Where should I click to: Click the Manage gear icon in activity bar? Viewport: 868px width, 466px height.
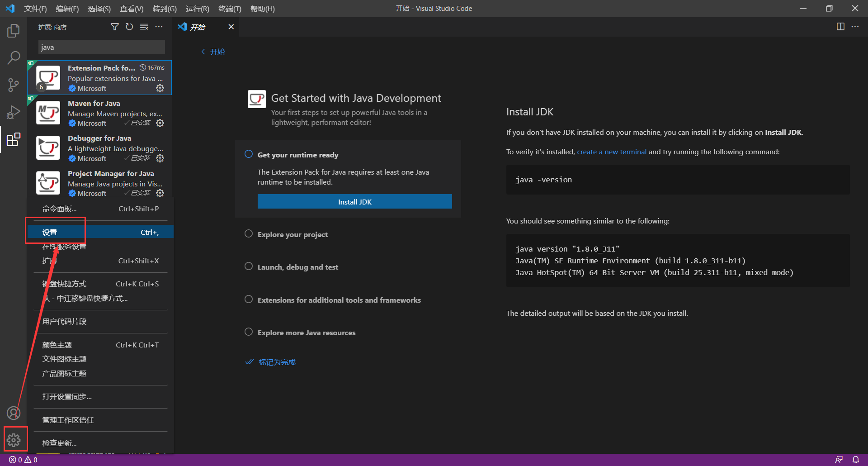(x=14, y=440)
